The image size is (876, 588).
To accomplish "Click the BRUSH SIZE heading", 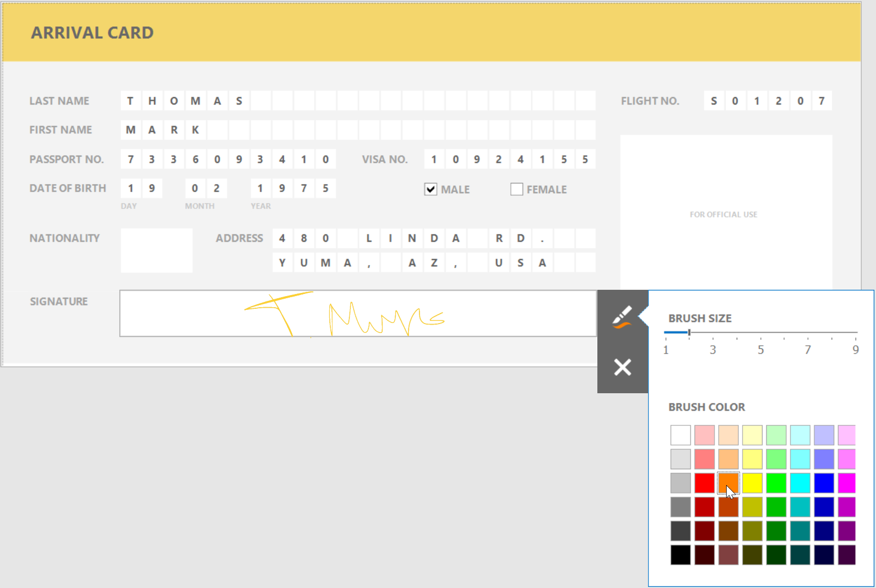I will tap(700, 318).
